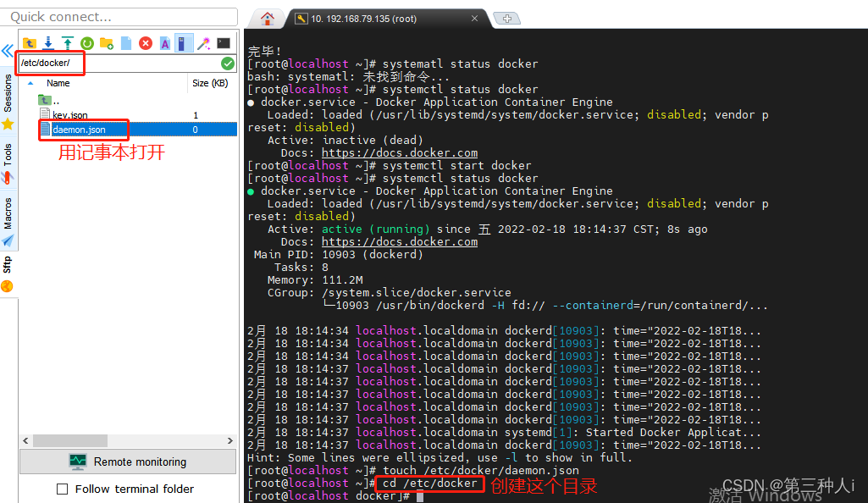Image resolution: width=868 pixels, height=503 pixels.
Task: Click the daemon.json file icon
Action: [46, 130]
